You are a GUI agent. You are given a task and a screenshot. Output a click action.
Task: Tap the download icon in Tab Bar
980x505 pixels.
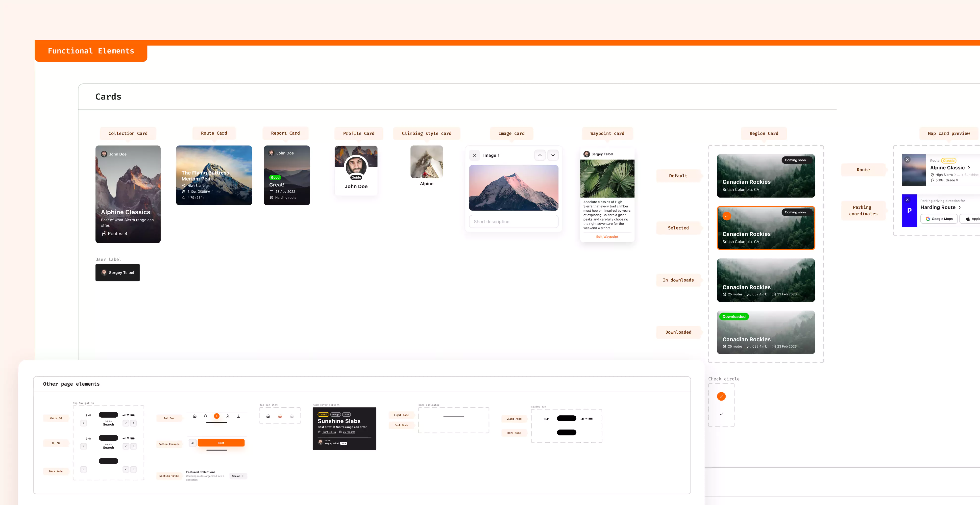(x=239, y=416)
